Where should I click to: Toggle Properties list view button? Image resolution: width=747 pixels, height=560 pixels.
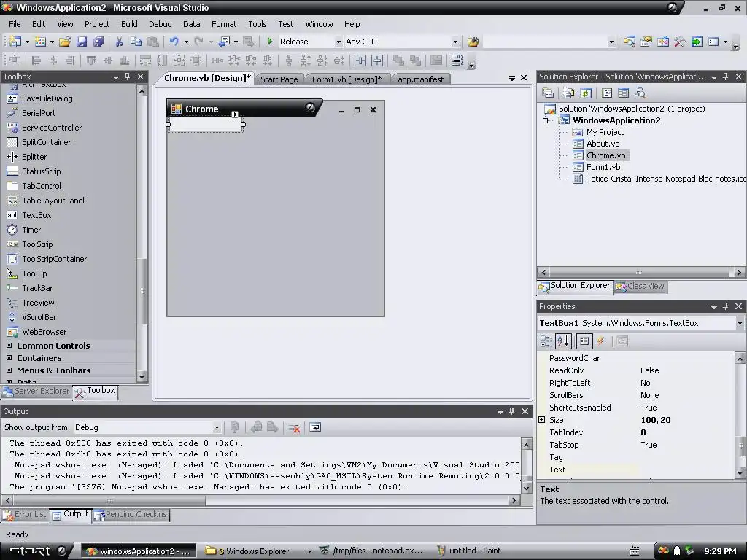pos(584,341)
